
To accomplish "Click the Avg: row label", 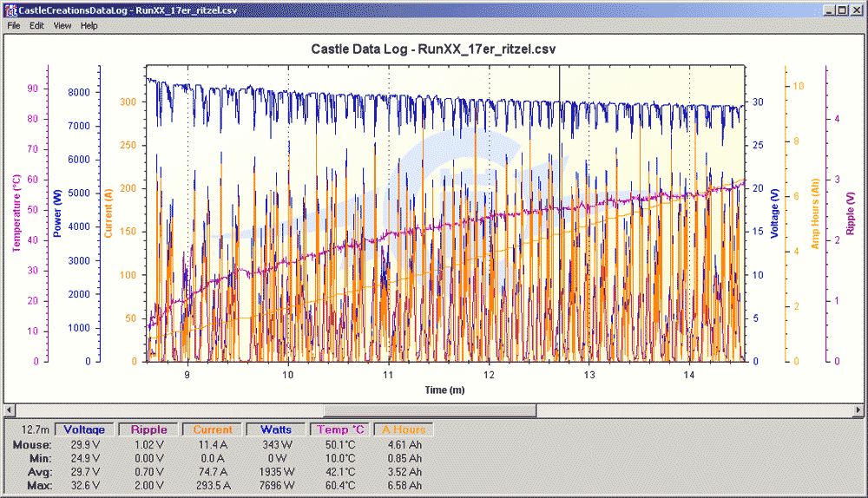I will tap(40, 472).
